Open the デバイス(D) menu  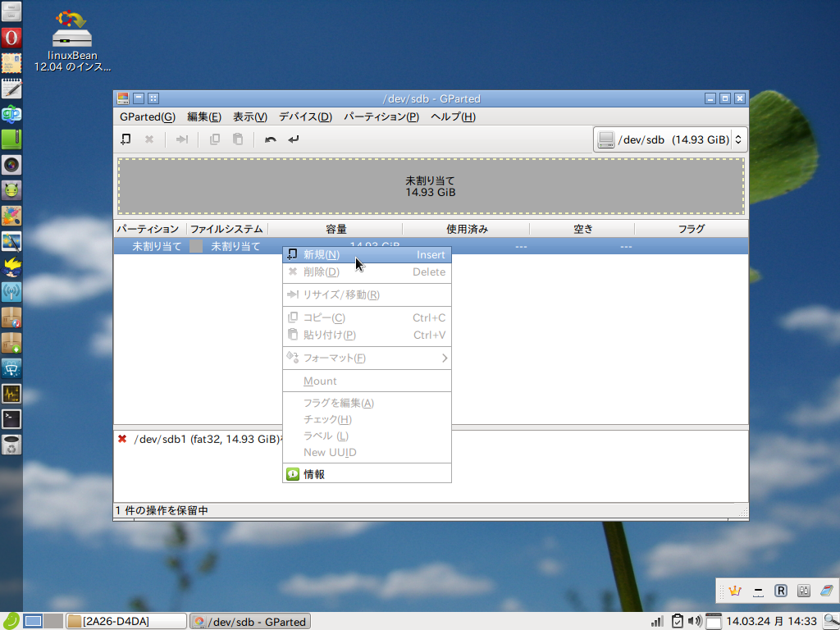pyautogui.click(x=305, y=116)
